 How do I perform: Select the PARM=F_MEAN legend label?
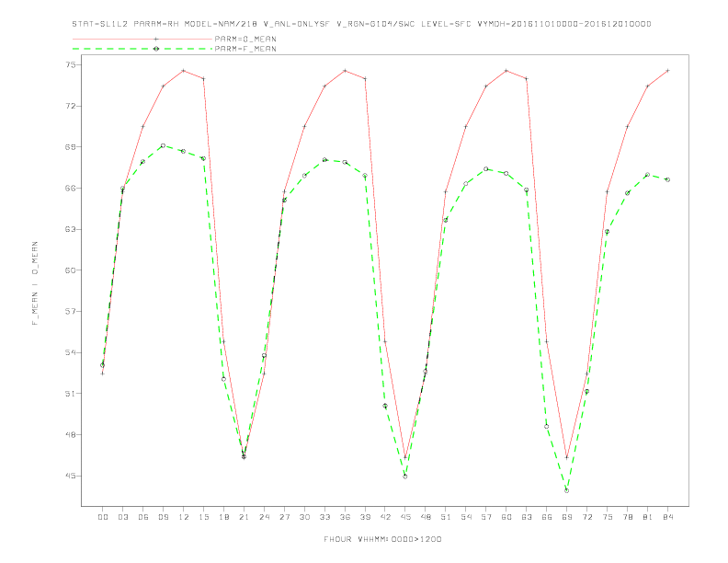tap(245, 49)
